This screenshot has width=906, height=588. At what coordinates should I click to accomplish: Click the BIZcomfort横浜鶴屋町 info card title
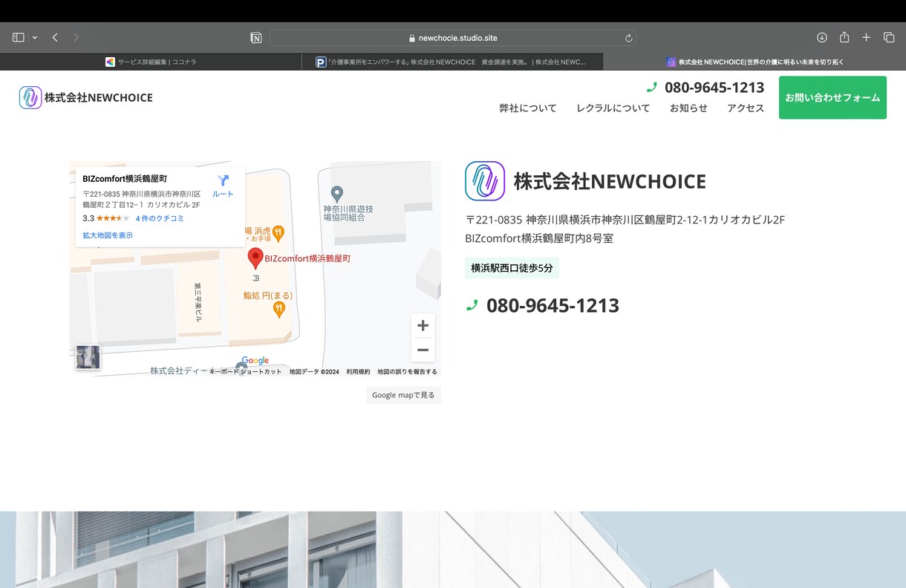[x=125, y=179]
